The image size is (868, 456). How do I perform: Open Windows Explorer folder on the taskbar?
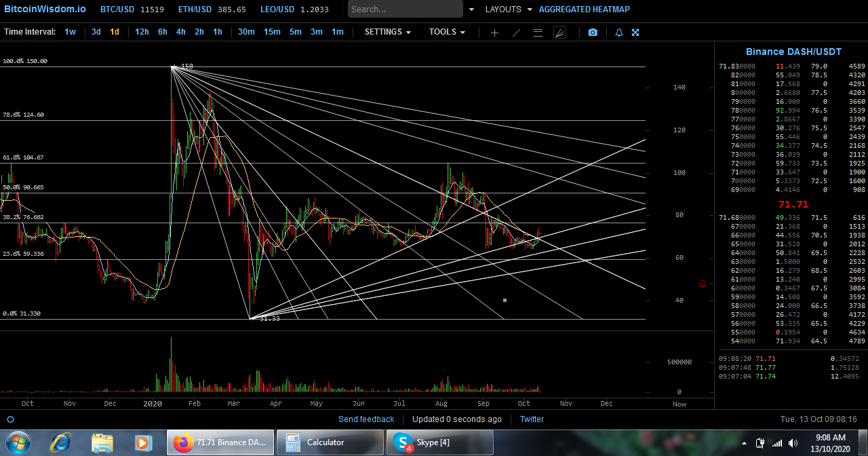pos(102,442)
